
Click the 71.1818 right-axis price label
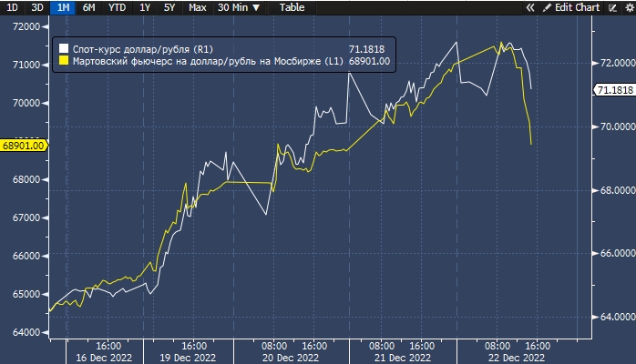pos(613,90)
